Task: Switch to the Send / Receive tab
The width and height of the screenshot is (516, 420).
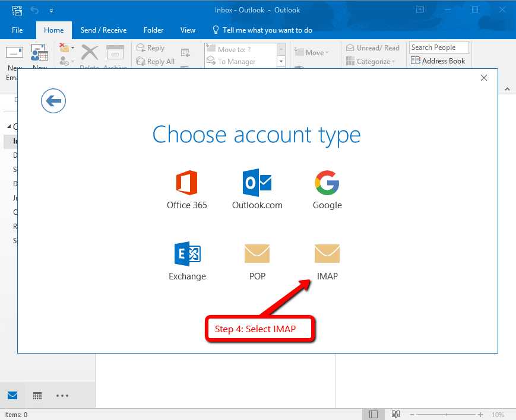Action: [x=104, y=30]
